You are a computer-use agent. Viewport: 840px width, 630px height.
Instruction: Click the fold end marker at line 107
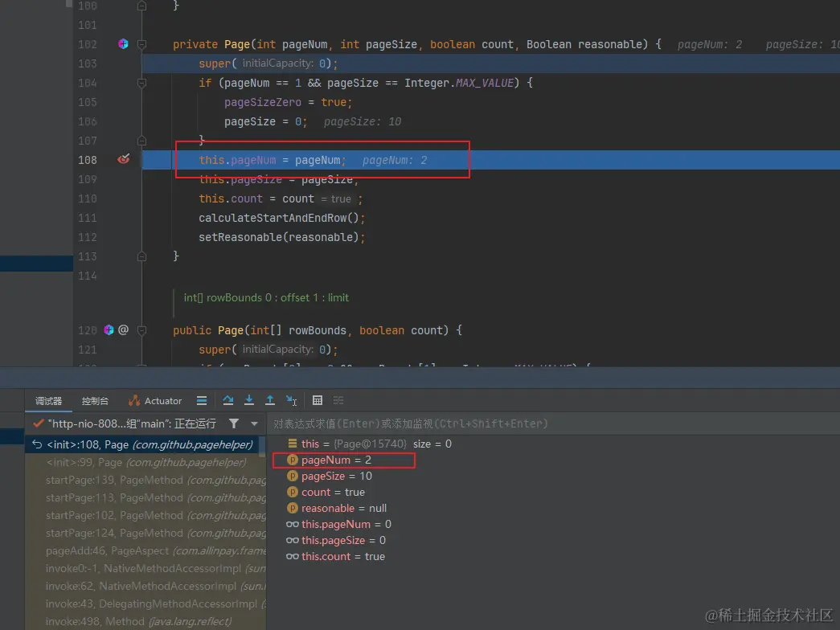point(142,141)
